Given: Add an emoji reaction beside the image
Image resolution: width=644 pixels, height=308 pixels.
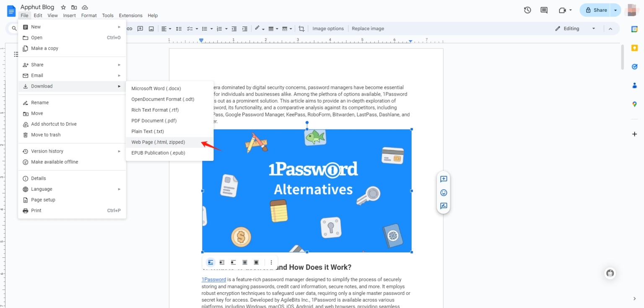Looking at the screenshot, I should click(443, 192).
